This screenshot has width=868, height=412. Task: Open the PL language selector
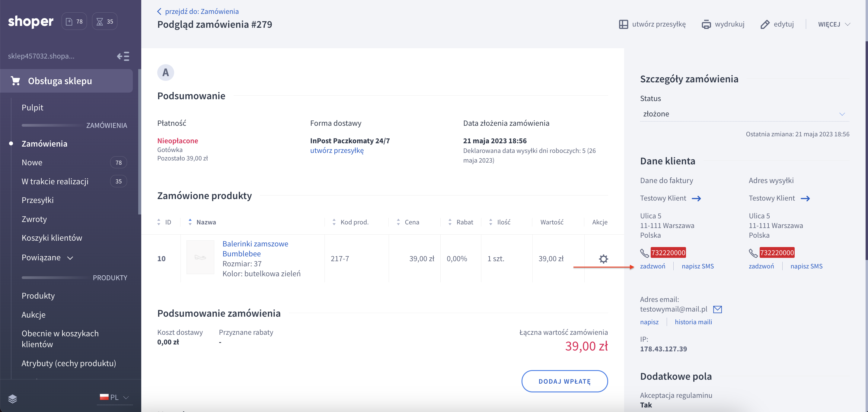[x=115, y=397]
